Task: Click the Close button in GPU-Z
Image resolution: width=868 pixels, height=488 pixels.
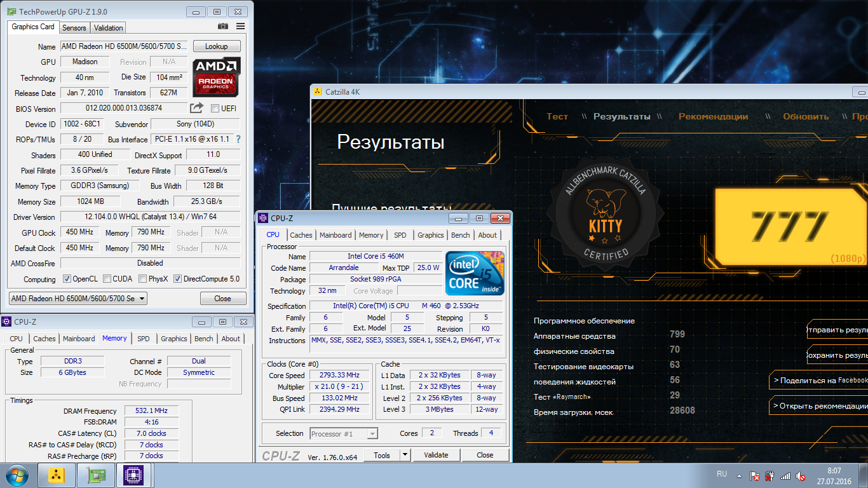Action: [223, 299]
